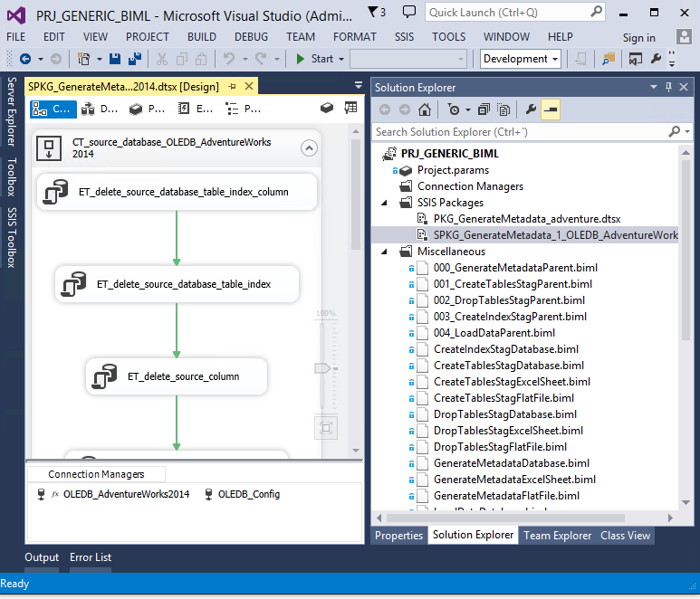Click the Start debugging button
The height and width of the screenshot is (599, 700).
click(315, 59)
